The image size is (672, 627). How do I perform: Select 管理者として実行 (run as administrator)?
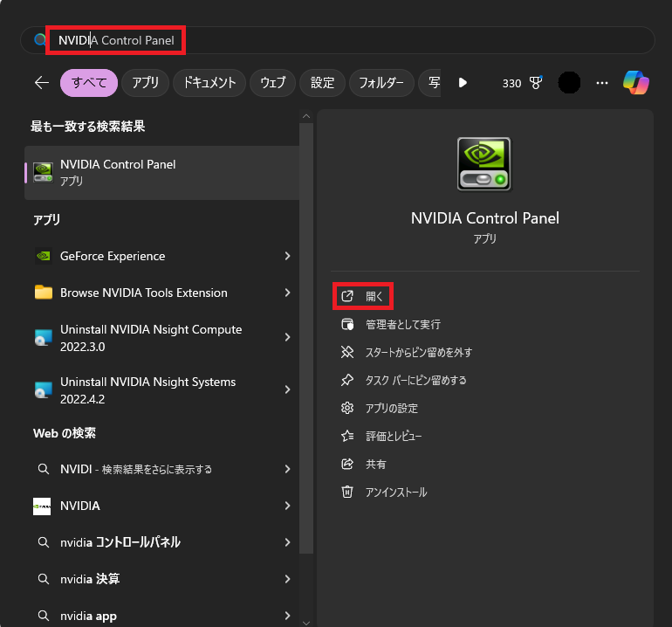[402, 325]
